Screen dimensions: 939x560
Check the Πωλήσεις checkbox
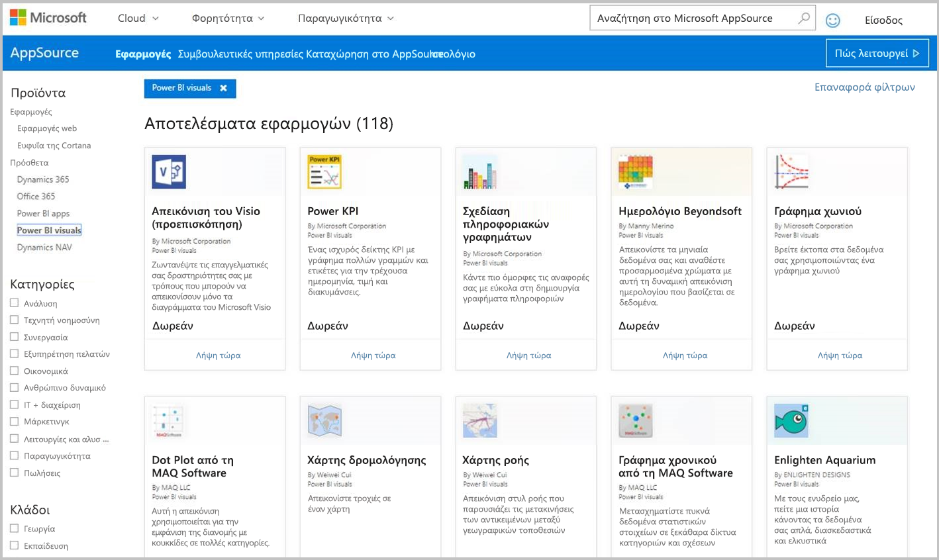tap(14, 473)
